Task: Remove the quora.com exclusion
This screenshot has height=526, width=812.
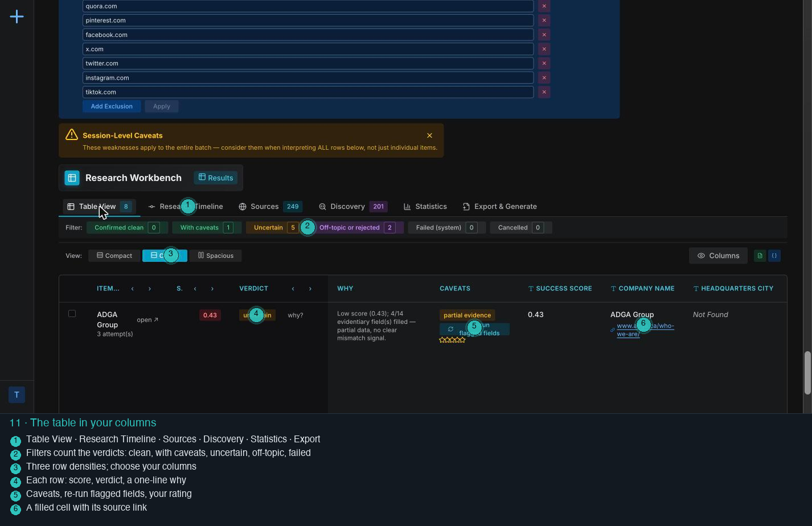Action: 544,6
